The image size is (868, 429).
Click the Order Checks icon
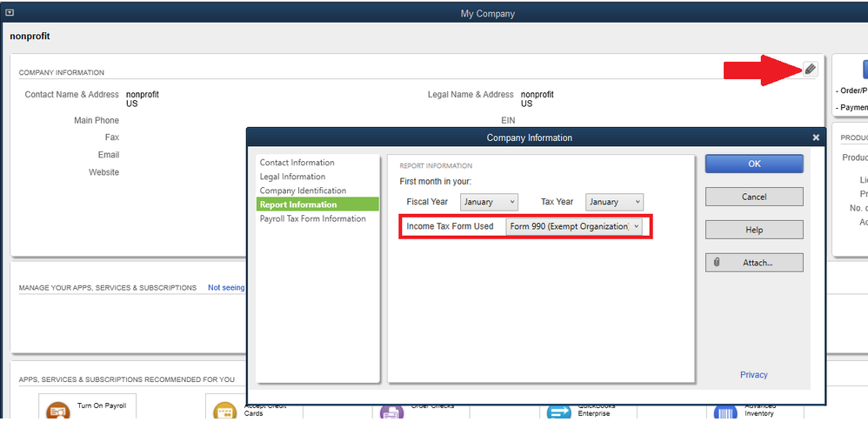[x=391, y=412]
